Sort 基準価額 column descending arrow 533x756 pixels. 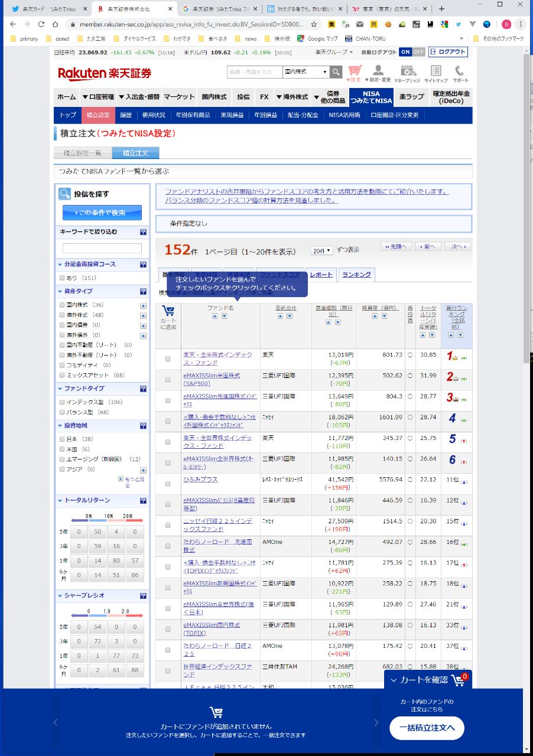(338, 322)
